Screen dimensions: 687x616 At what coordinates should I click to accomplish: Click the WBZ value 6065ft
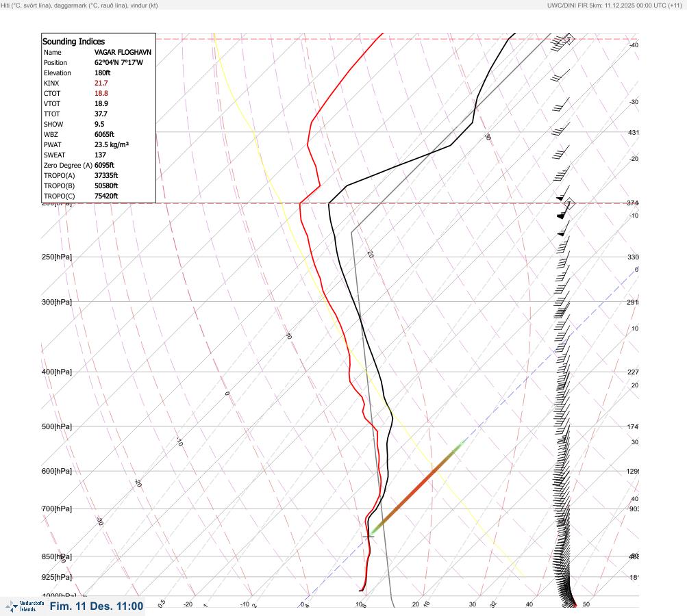pos(104,134)
